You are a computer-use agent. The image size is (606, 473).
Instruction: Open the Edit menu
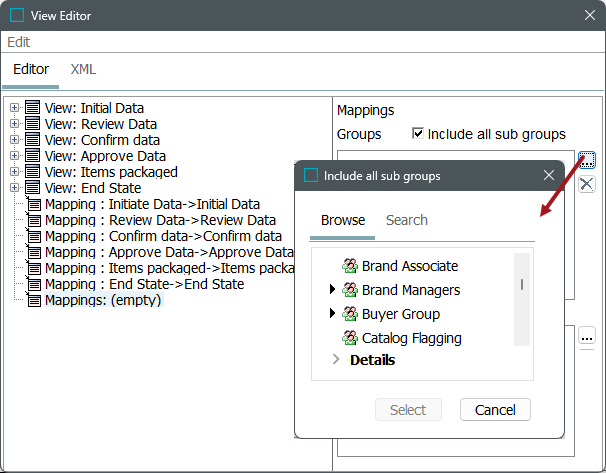[18, 42]
